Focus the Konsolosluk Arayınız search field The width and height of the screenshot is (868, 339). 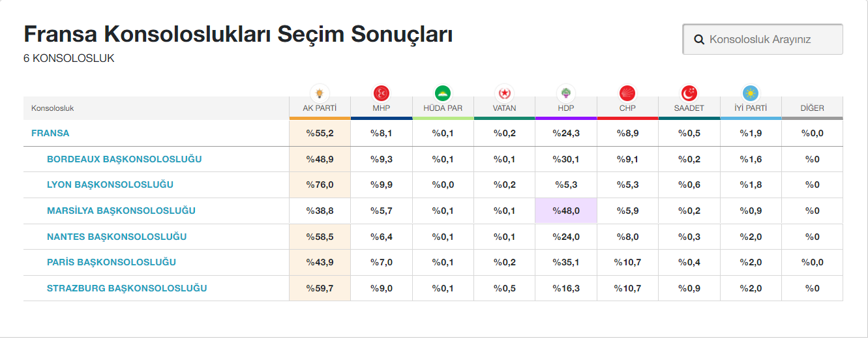[x=770, y=40]
